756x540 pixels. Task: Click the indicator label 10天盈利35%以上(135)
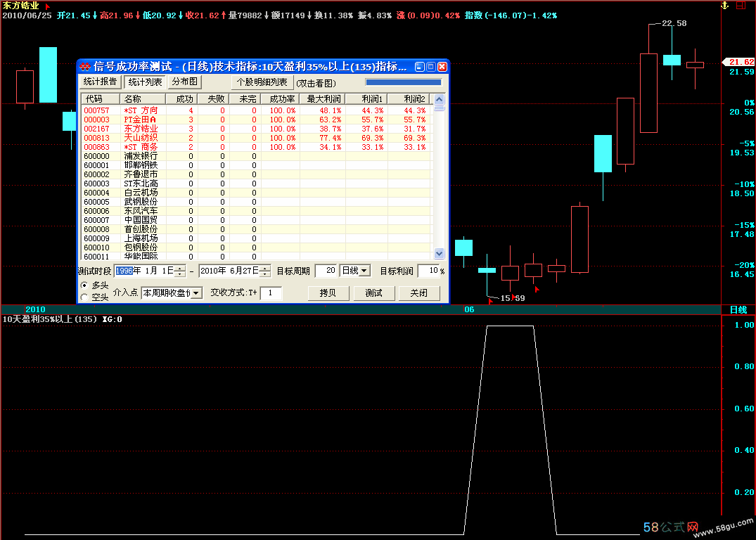(50, 319)
